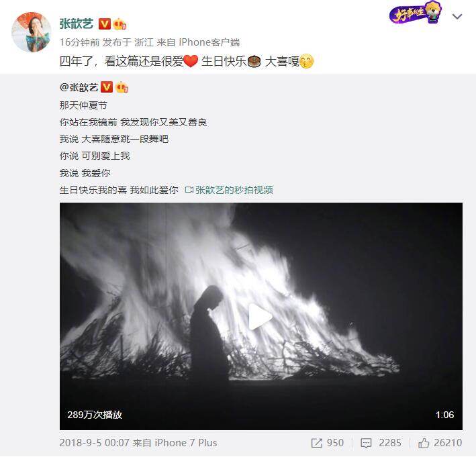Click the iPhone 7 Plus source link
The width and height of the screenshot is (476, 461).
(x=186, y=443)
